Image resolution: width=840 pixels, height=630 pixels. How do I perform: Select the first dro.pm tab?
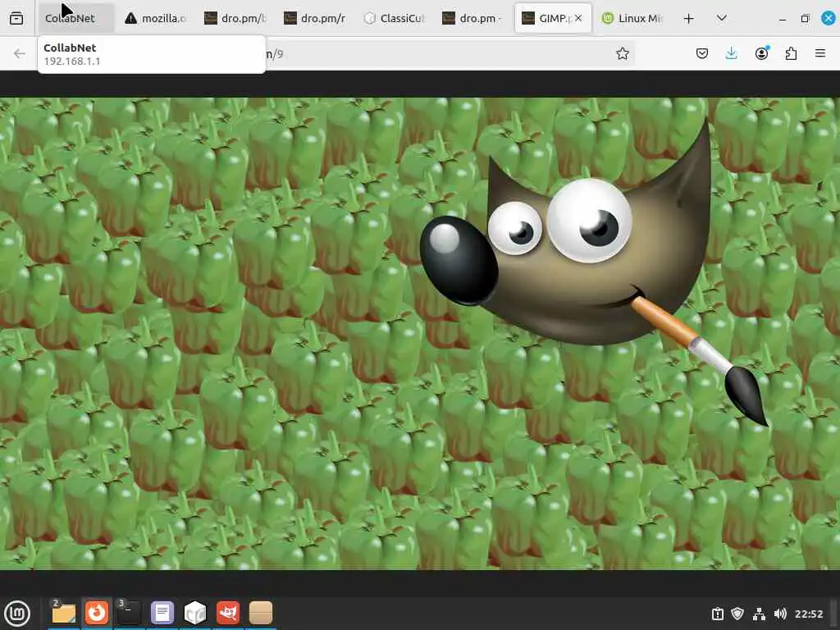coord(235,18)
